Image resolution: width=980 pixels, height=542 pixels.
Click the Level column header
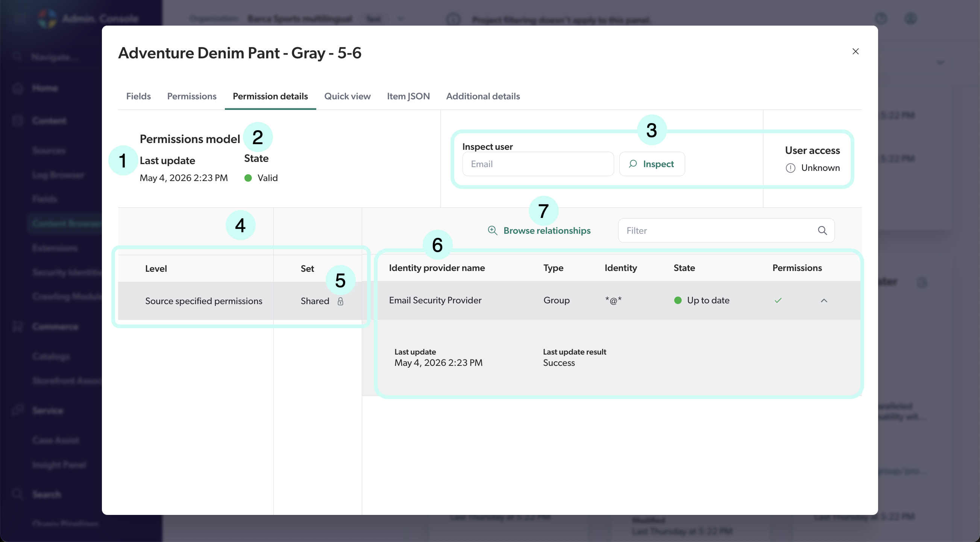coord(156,268)
